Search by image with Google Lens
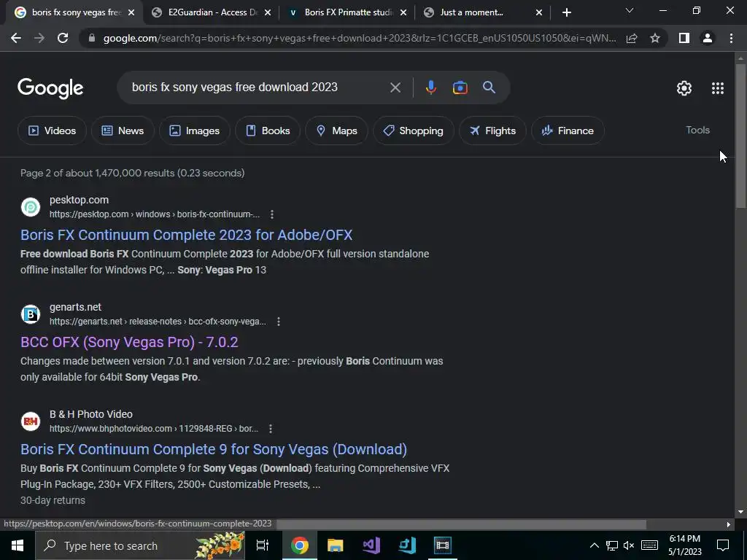This screenshot has height=560, width=747. coord(460,87)
